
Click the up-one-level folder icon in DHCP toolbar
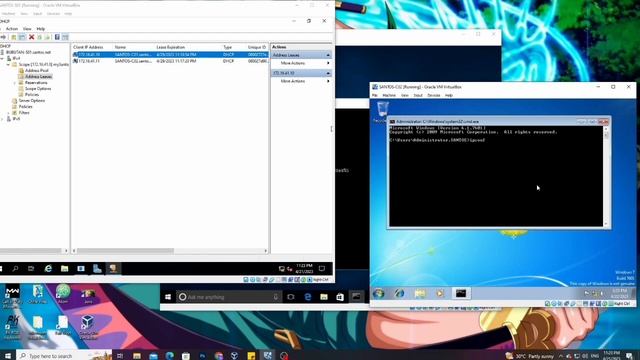click(13, 37)
